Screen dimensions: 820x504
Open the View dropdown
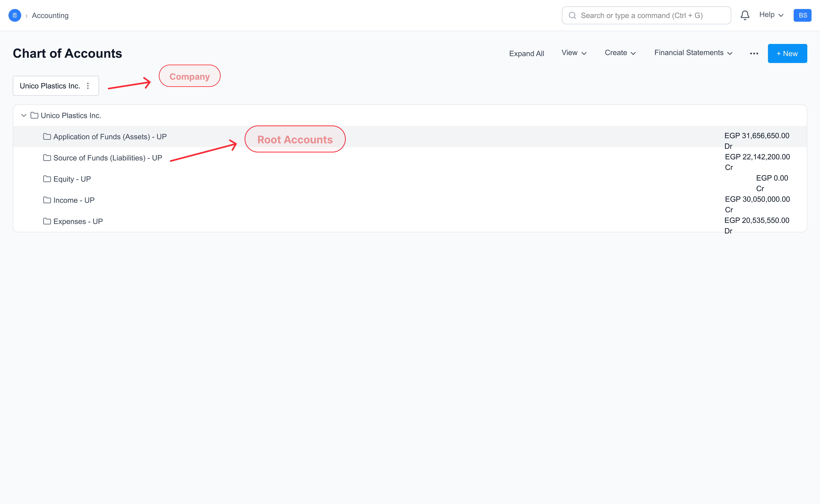[574, 53]
